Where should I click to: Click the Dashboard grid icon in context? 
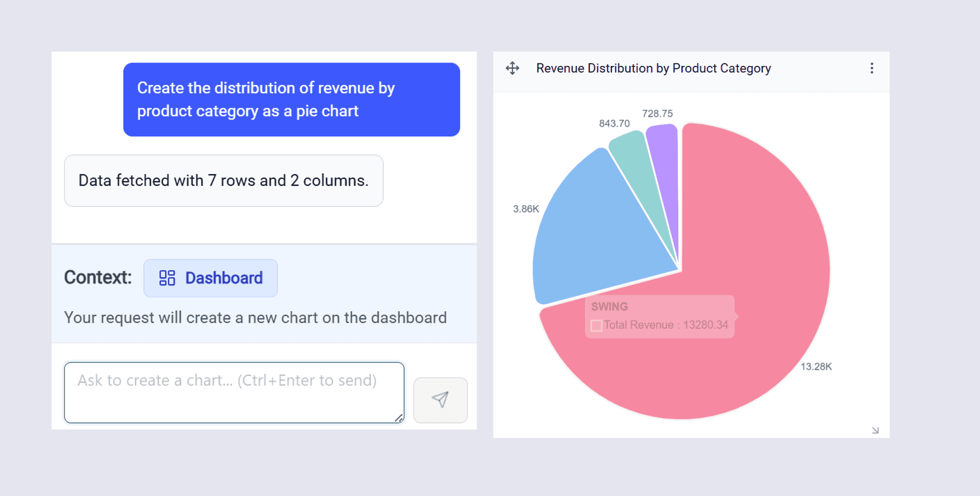point(167,278)
